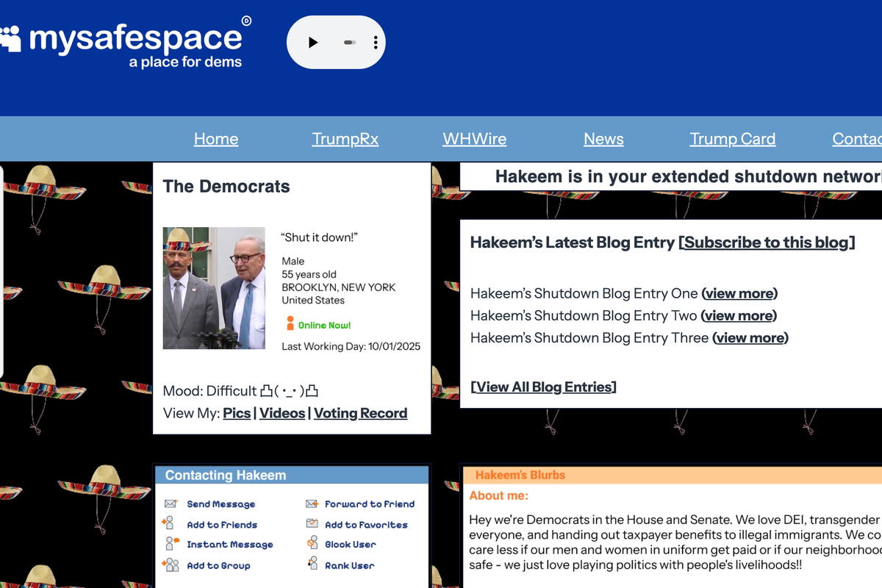The image size is (882, 588).
Task: Click the Send Message envelope icon
Action: [171, 503]
